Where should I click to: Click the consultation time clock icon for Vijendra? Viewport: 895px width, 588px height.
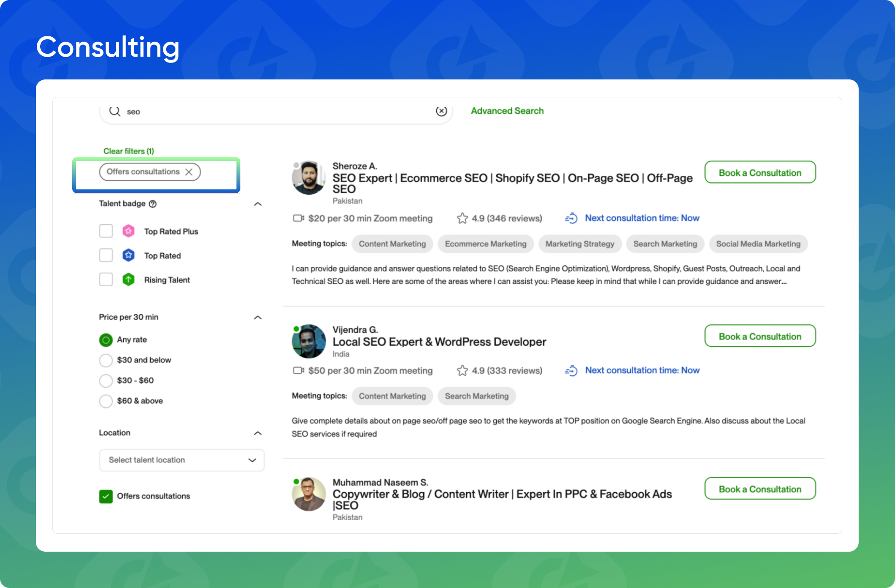(x=571, y=370)
